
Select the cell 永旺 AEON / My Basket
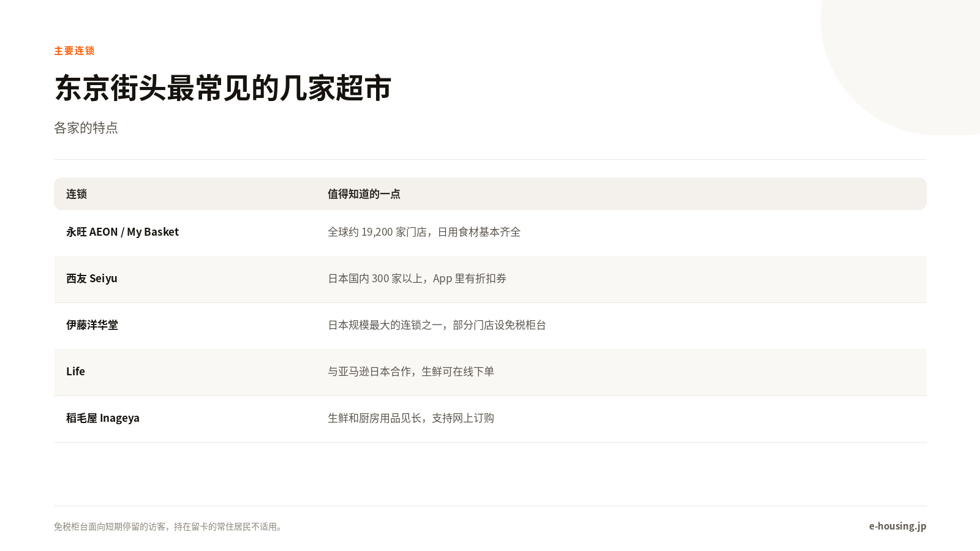click(x=123, y=232)
